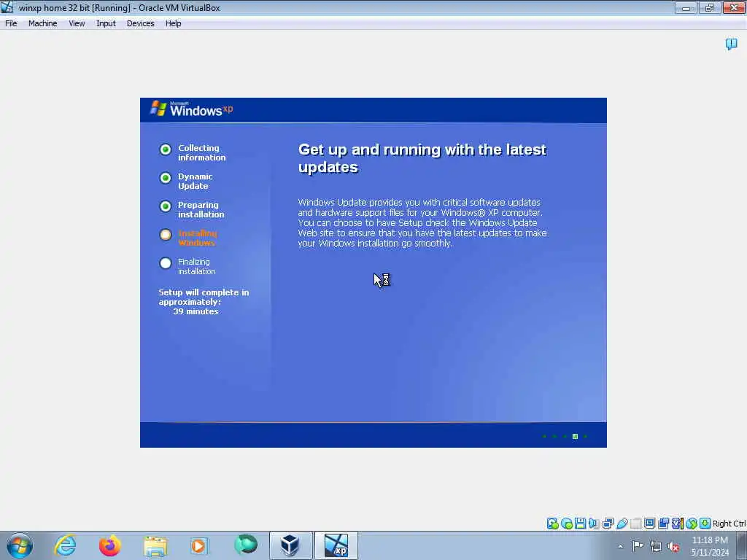
Task: Launch Firefox from the taskbar
Action: (x=110, y=545)
